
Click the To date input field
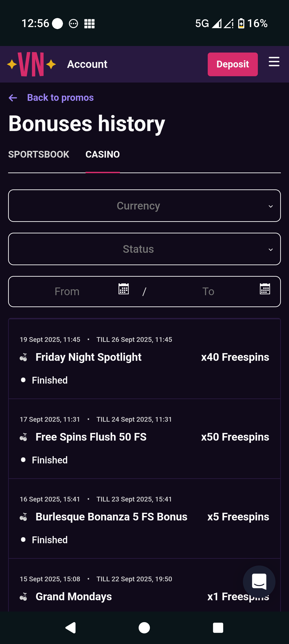(x=208, y=292)
